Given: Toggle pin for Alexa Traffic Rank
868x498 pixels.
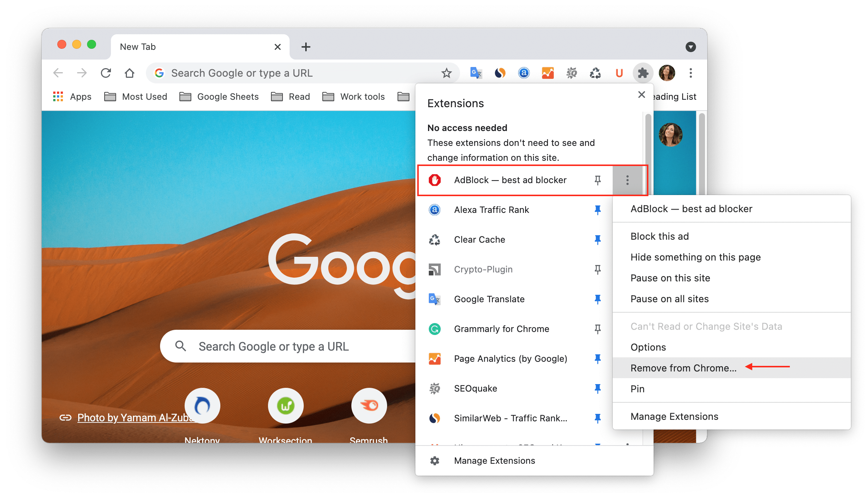Looking at the screenshot, I should click(x=596, y=209).
